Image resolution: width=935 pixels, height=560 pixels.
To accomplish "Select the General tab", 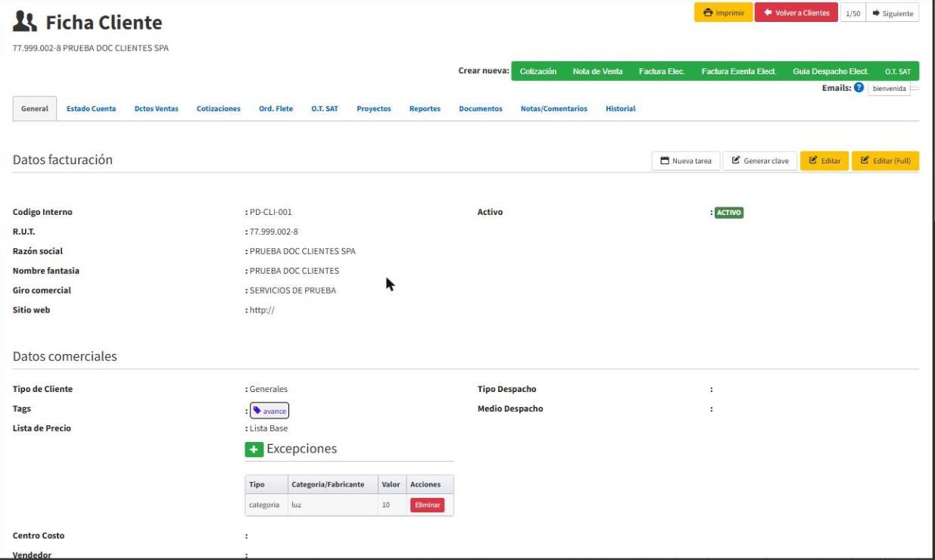I will (35, 109).
